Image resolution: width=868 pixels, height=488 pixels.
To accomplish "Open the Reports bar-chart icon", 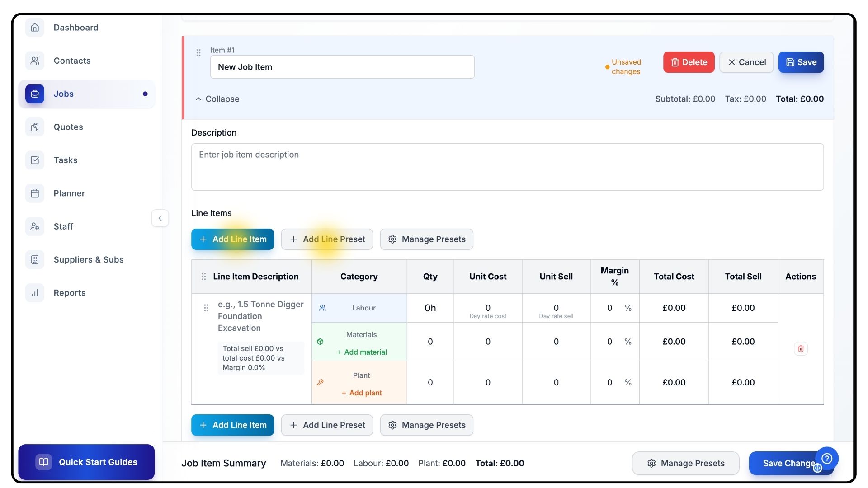I will click(x=35, y=293).
